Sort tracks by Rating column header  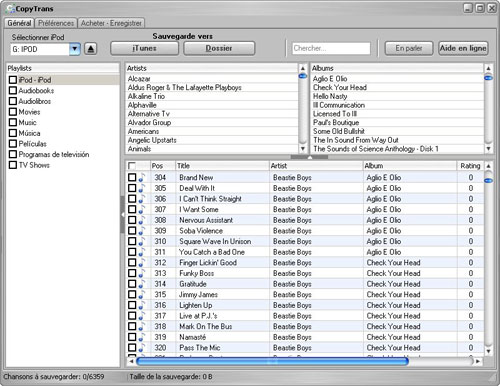tap(470, 166)
